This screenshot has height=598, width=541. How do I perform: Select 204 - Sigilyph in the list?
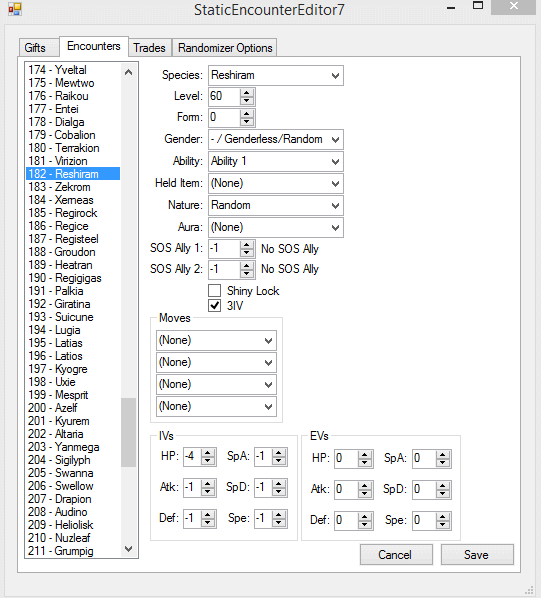pos(73,460)
